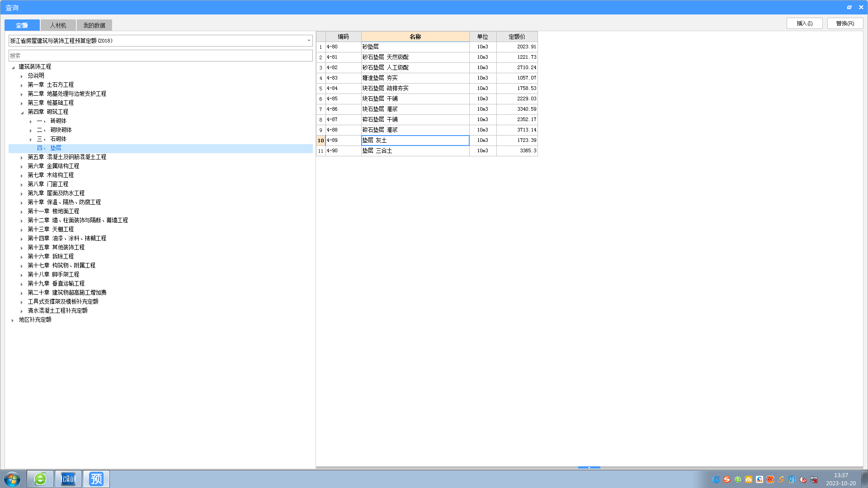This screenshot has width=868, height=488.
Task: Select the 垫层 三合土 cell
Action: (x=415, y=150)
